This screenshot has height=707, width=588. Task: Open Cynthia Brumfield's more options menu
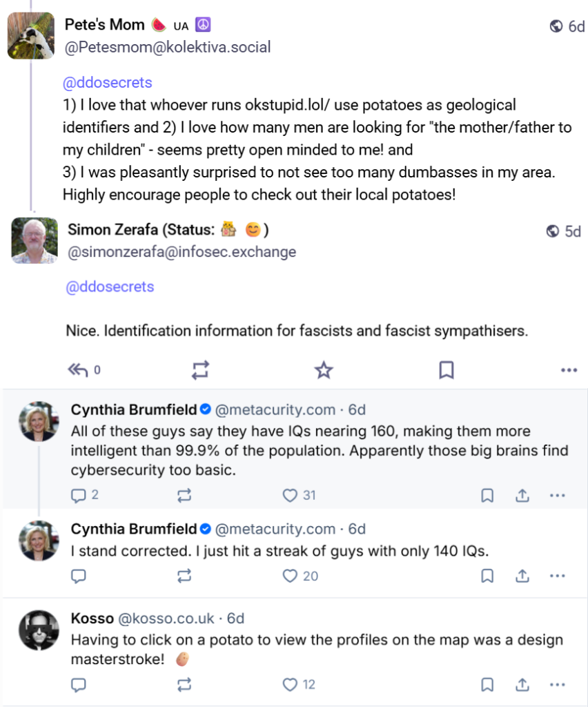click(x=556, y=496)
